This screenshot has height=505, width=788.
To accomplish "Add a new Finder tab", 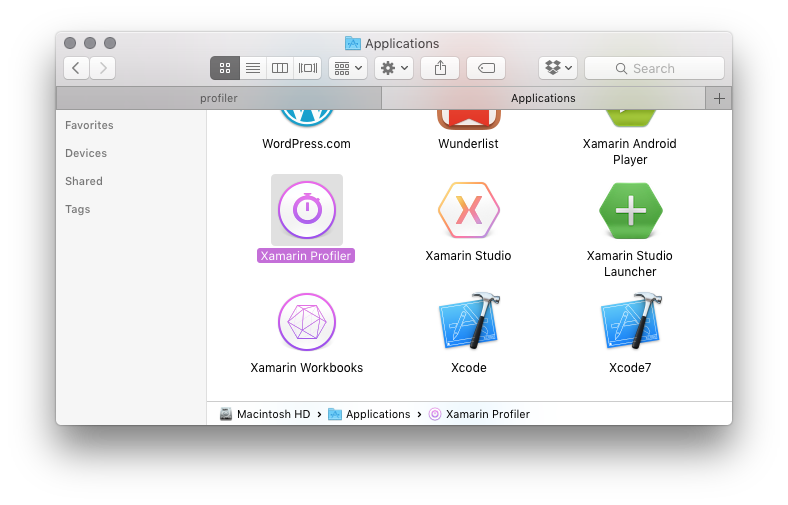I will 719,98.
